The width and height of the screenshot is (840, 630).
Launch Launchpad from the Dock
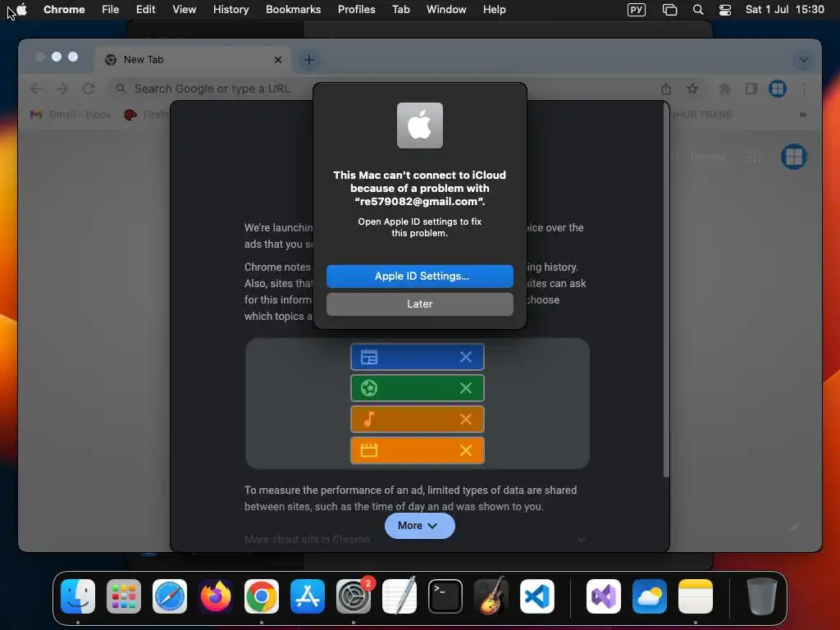tap(124, 596)
